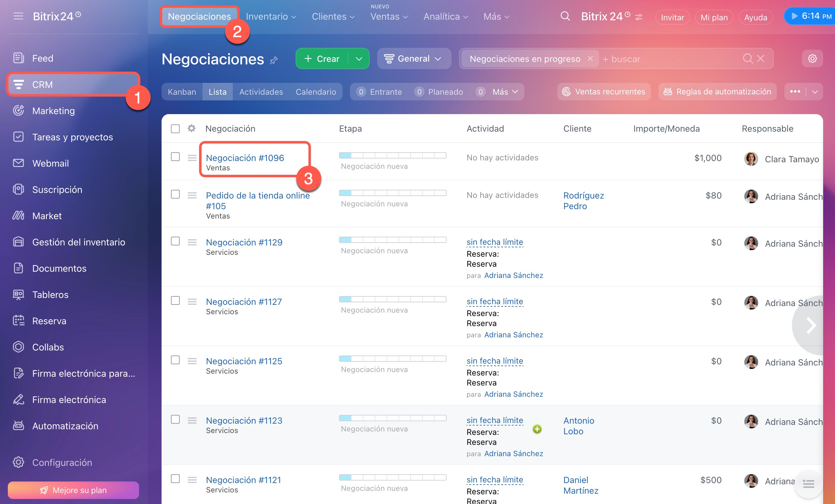835x504 pixels.
Task: Click the pin icon next to Negociaciones title
Action: [x=274, y=60]
